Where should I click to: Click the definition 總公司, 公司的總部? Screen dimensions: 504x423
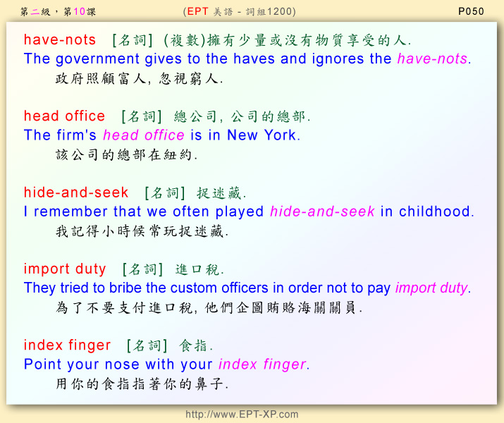pyautogui.click(x=242, y=116)
